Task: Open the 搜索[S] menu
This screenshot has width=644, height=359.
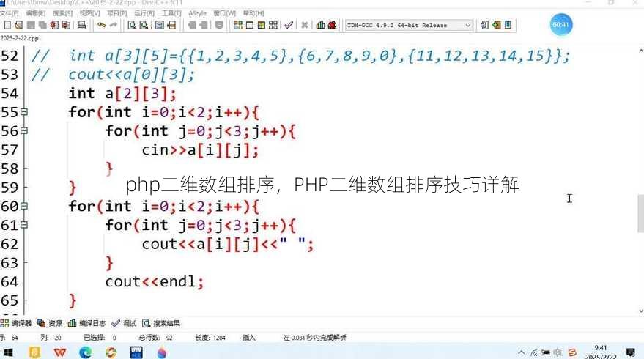Action: (x=63, y=13)
